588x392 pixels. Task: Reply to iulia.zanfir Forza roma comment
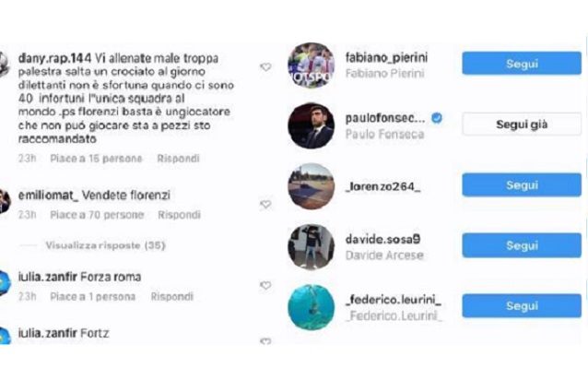click(172, 296)
